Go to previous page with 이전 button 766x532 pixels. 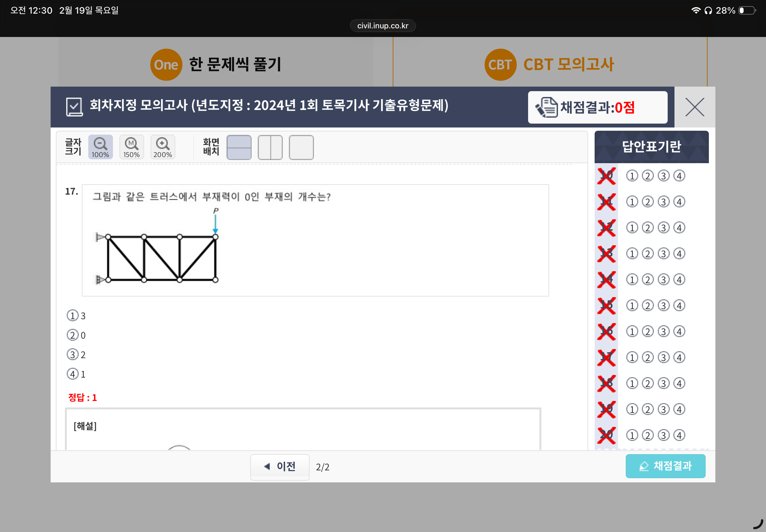[280, 466]
